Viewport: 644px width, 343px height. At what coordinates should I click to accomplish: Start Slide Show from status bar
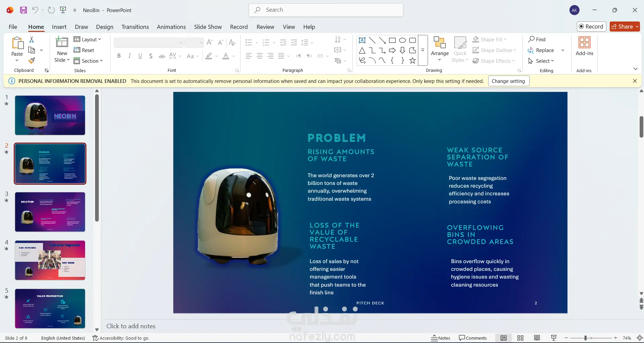click(x=554, y=338)
